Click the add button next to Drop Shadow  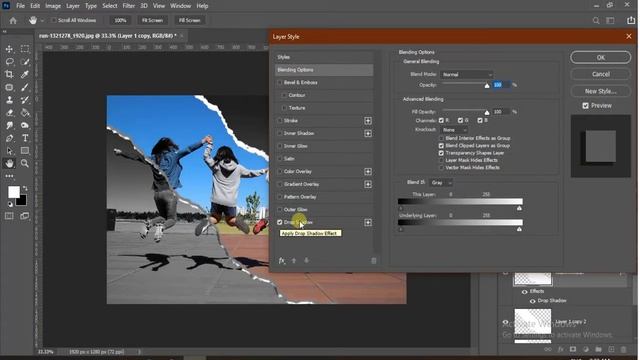coord(368,222)
